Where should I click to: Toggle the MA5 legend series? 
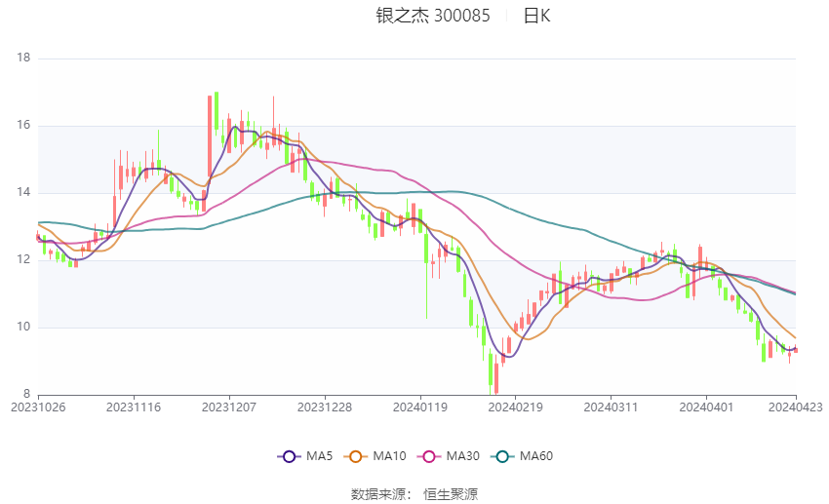click(x=305, y=456)
